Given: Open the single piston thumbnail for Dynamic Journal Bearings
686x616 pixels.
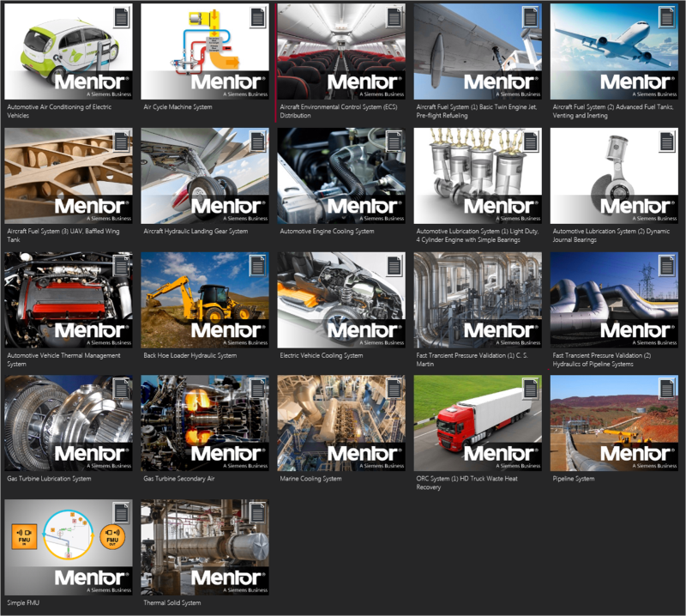Looking at the screenshot, I should [614, 176].
